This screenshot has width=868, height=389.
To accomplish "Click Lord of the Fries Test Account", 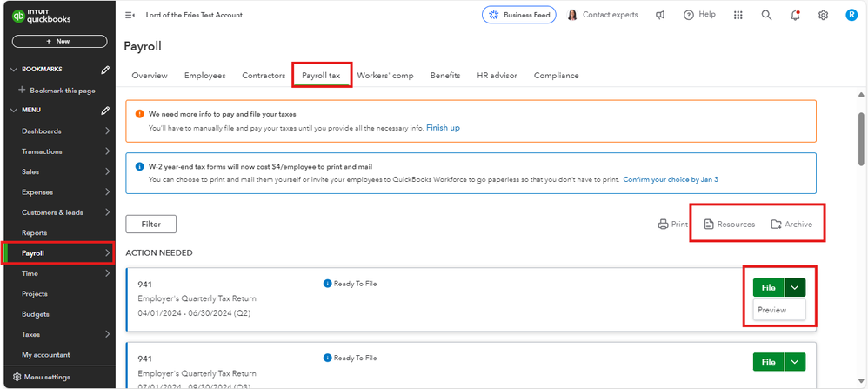I will 194,15.
